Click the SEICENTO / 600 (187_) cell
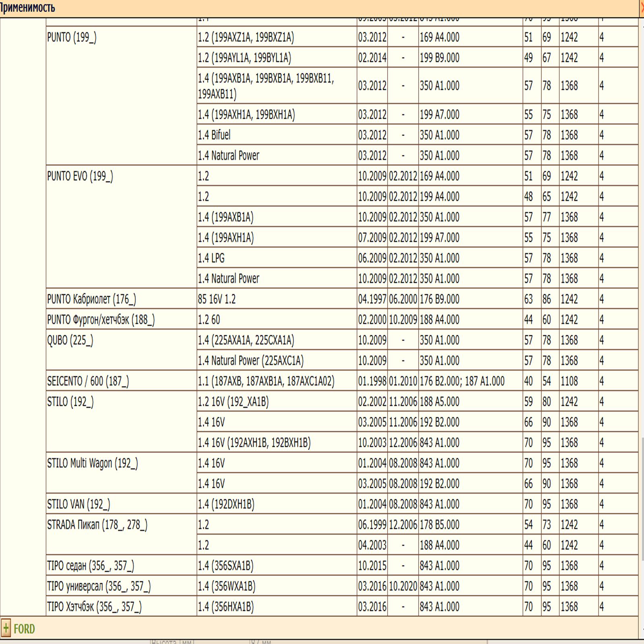 [88, 381]
